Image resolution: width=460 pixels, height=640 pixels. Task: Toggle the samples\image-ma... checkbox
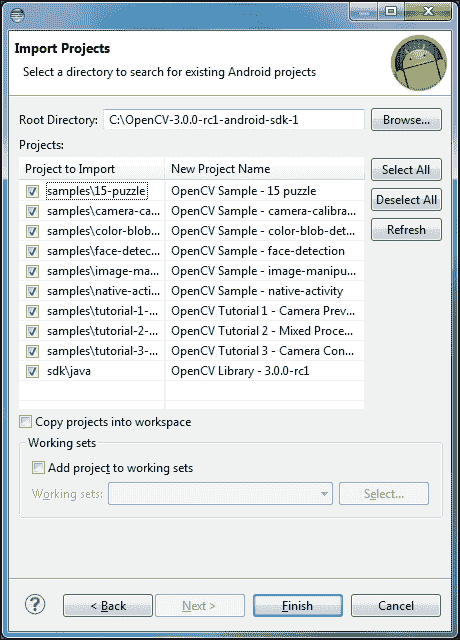click(x=32, y=271)
